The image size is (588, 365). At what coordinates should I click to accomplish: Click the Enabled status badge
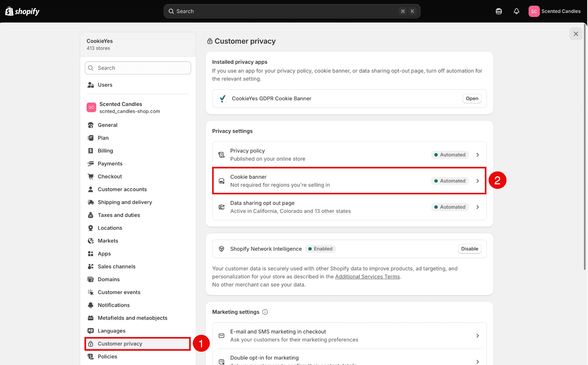coord(320,249)
